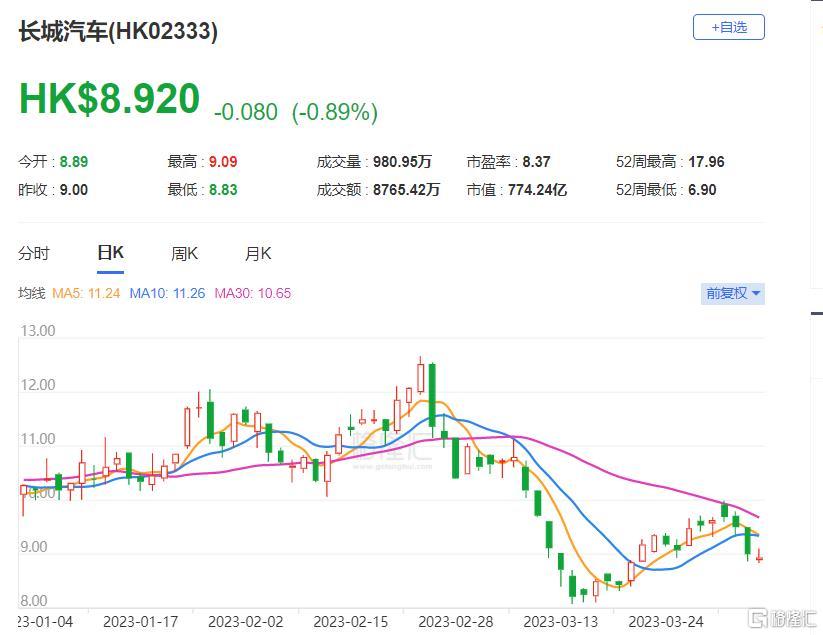Click the -0.080 price change value
The height and width of the screenshot is (635, 823).
tap(246, 112)
